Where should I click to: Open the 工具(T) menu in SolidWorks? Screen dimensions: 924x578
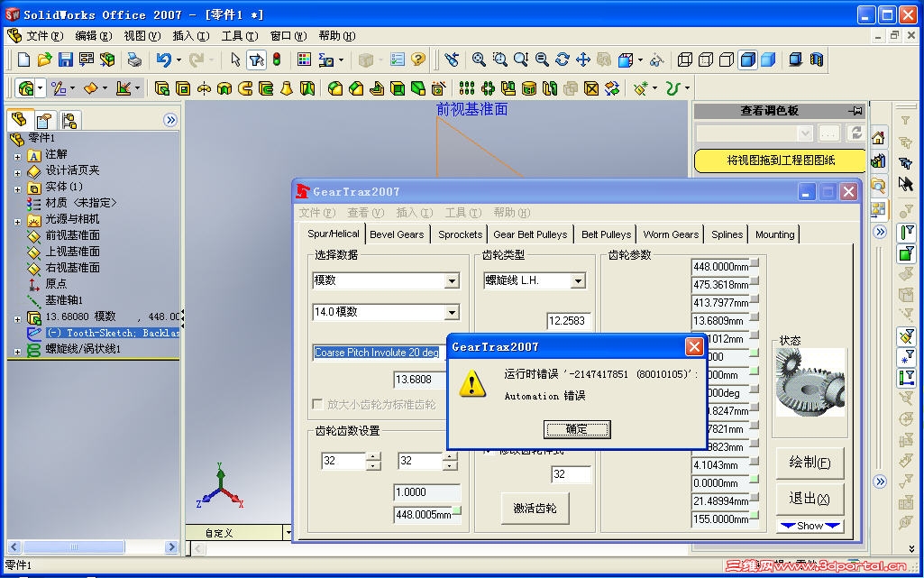(x=239, y=36)
